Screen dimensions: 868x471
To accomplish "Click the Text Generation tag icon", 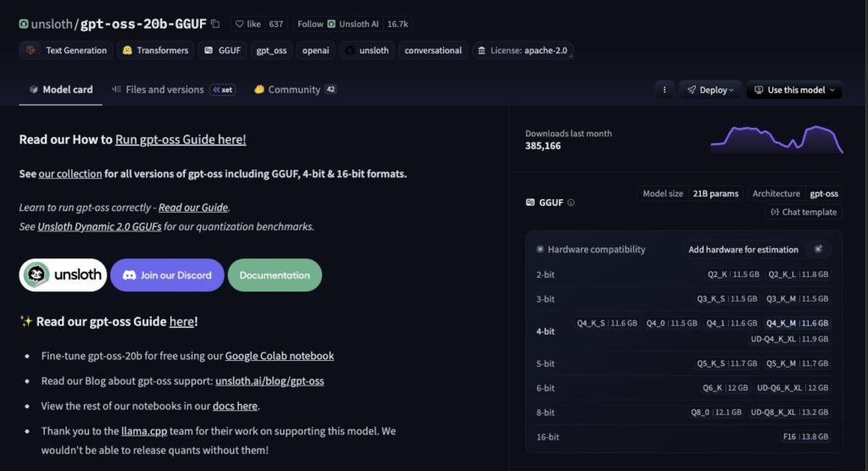I will [x=32, y=51].
